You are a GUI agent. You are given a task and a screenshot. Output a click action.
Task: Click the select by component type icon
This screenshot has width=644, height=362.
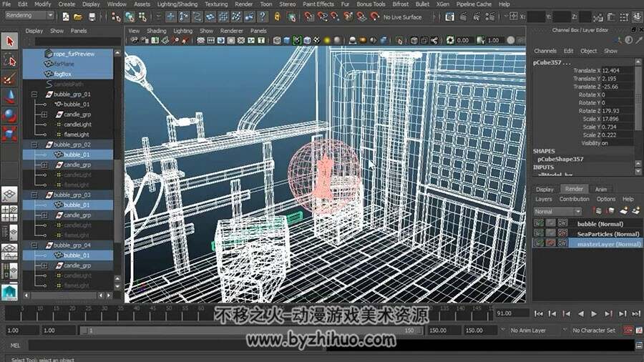(x=142, y=17)
